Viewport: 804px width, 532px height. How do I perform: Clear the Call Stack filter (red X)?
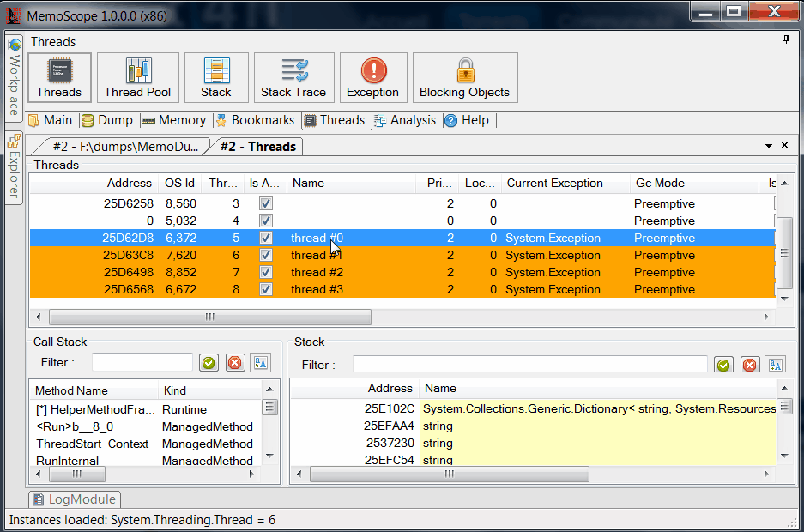[235, 363]
